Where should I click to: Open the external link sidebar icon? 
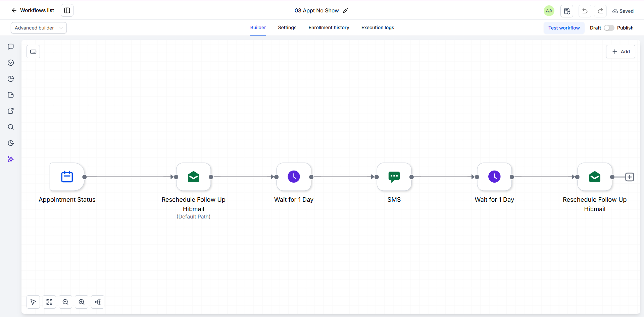(11, 111)
